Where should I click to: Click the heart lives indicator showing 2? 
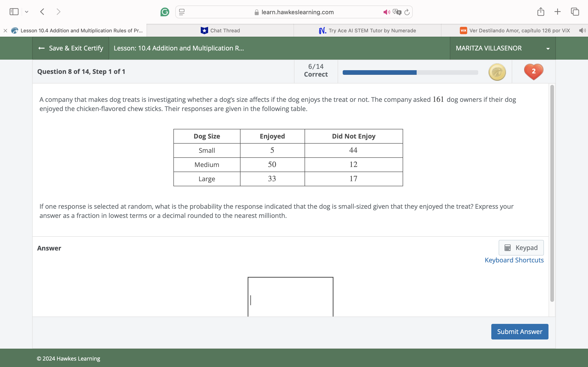pyautogui.click(x=533, y=71)
